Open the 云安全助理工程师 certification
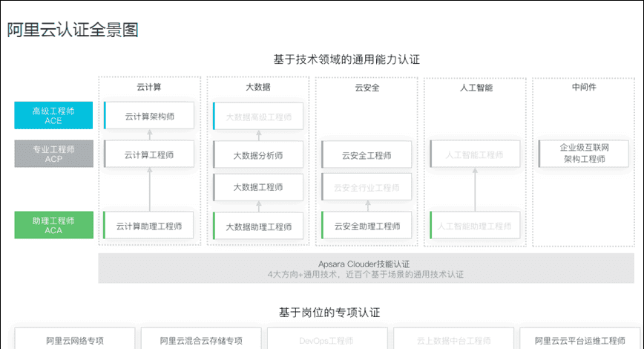 pyautogui.click(x=367, y=226)
